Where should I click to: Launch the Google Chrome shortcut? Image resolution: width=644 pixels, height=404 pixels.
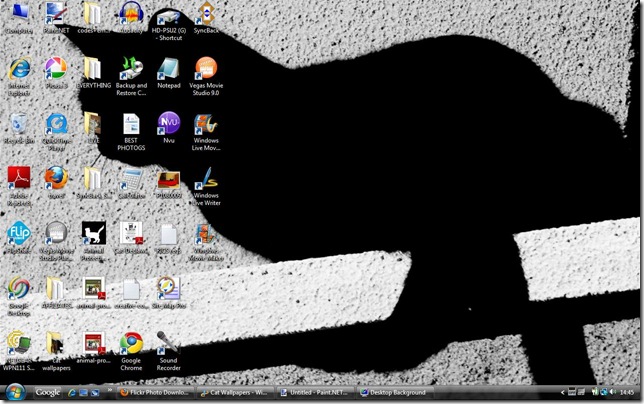(131, 351)
